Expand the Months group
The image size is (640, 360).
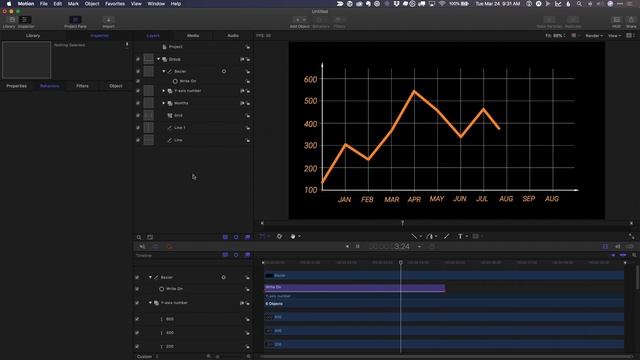164,103
